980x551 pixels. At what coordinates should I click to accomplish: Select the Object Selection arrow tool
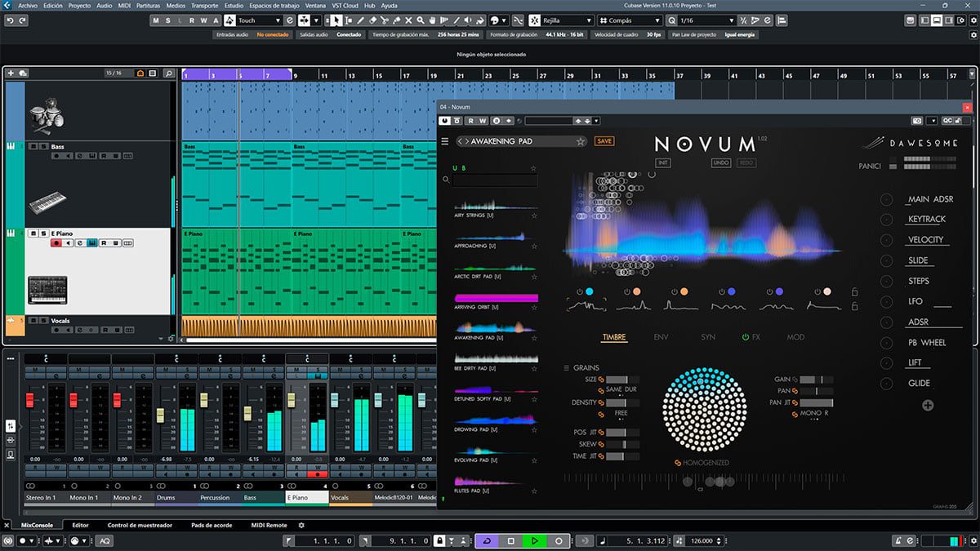(x=337, y=20)
